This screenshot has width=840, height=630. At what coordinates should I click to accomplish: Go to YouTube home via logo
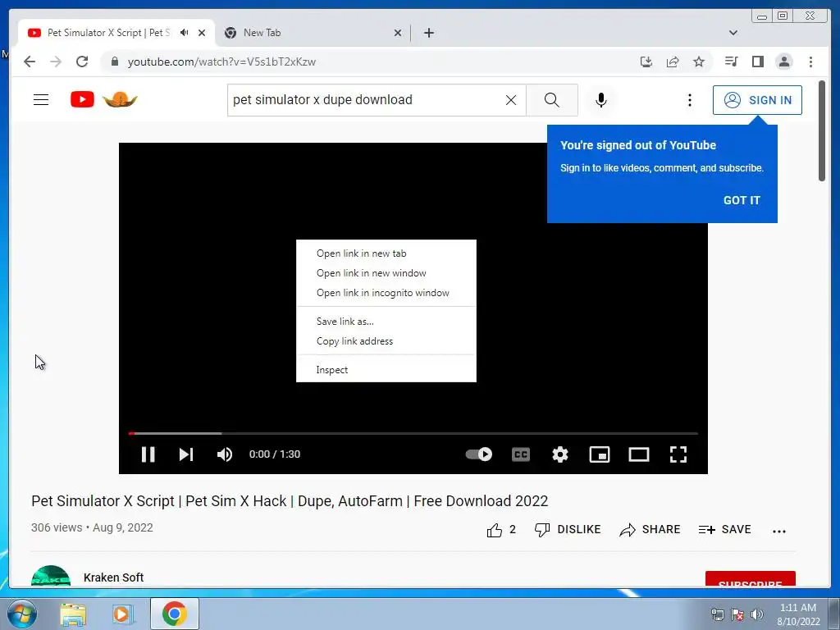coord(83,99)
